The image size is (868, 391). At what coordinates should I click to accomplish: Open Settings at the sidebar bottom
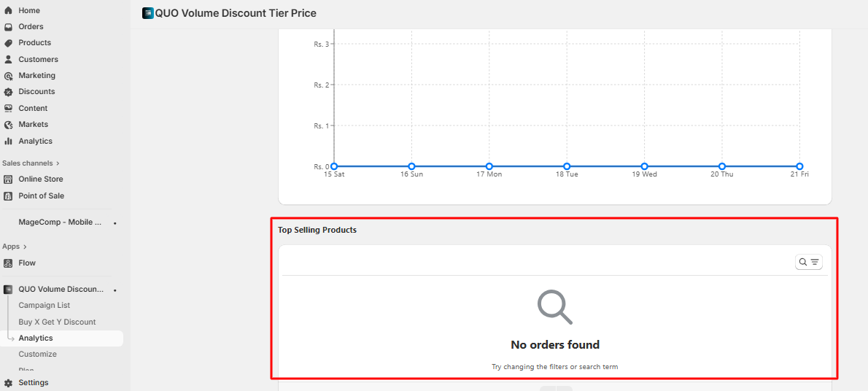(x=34, y=382)
